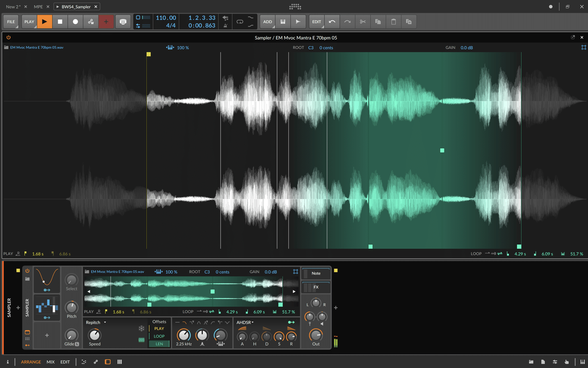Screen dimensions: 588x368
Task: Switch to the EDIT view tab
Action: (65, 362)
